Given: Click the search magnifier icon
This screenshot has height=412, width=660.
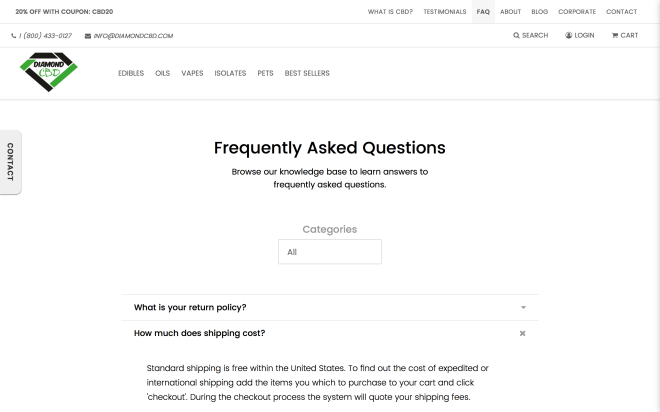Looking at the screenshot, I should [x=516, y=35].
